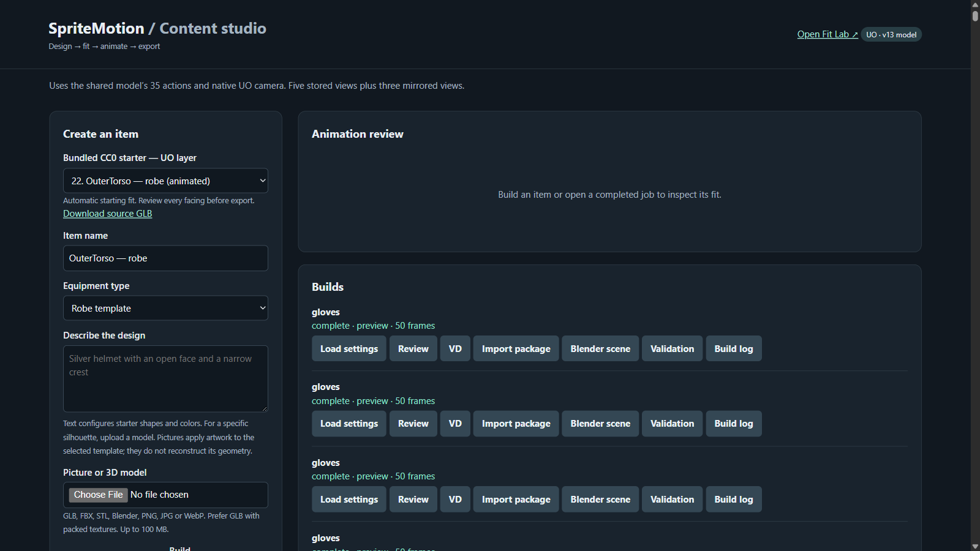The image size is (980, 551).
Task: Click the UO · v13 model badge
Action: [x=891, y=34]
